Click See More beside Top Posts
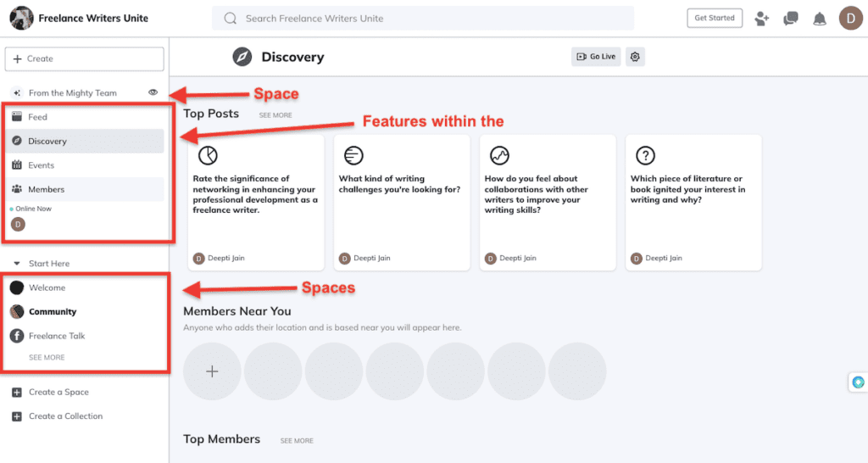This screenshot has width=868, height=463. 275,115
